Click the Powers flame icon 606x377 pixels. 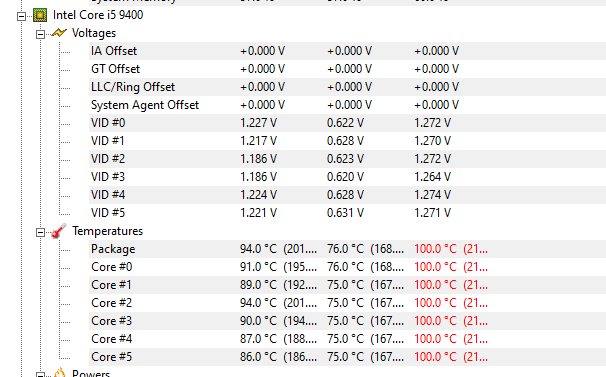pos(59,373)
